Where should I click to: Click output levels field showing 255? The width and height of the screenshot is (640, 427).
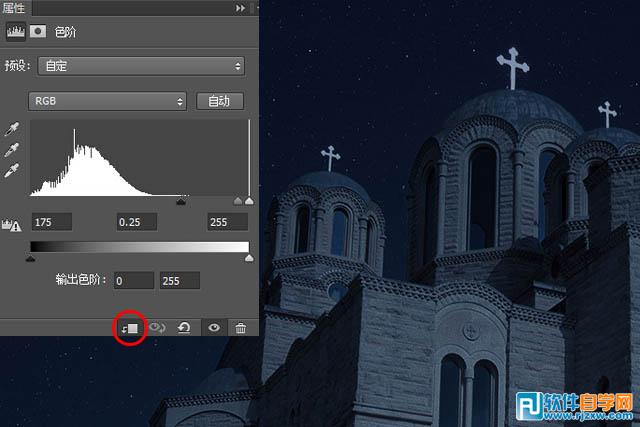tap(180, 280)
